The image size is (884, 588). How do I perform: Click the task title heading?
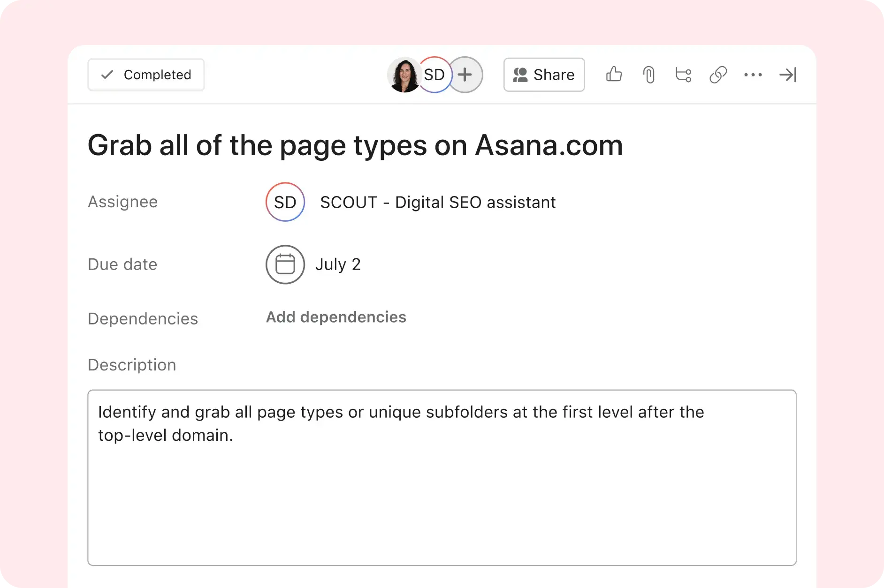355,145
